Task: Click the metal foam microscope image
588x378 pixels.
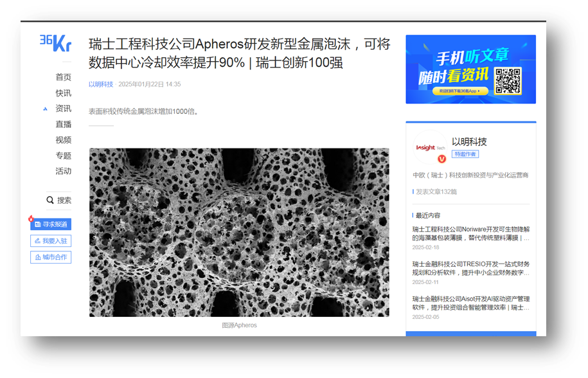Action: [239, 233]
